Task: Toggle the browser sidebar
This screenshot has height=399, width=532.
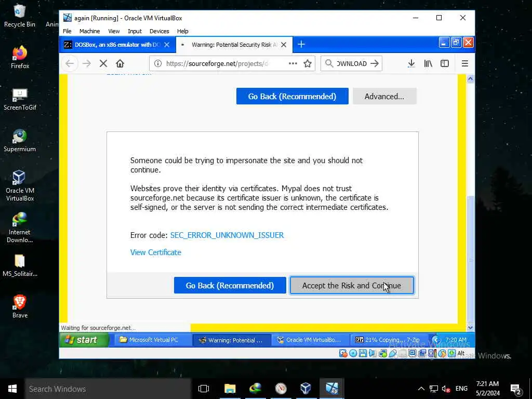Action: pyautogui.click(x=445, y=63)
